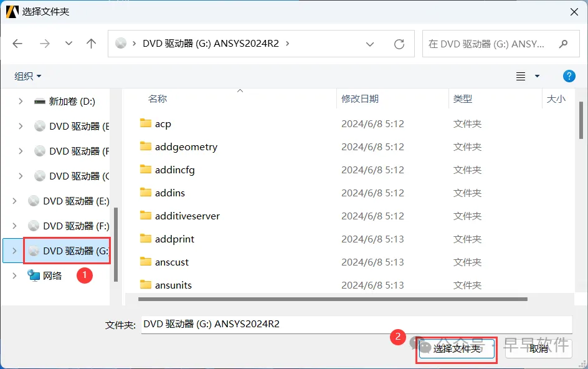Open help with the question mark icon
The width and height of the screenshot is (588, 369).
coord(569,76)
